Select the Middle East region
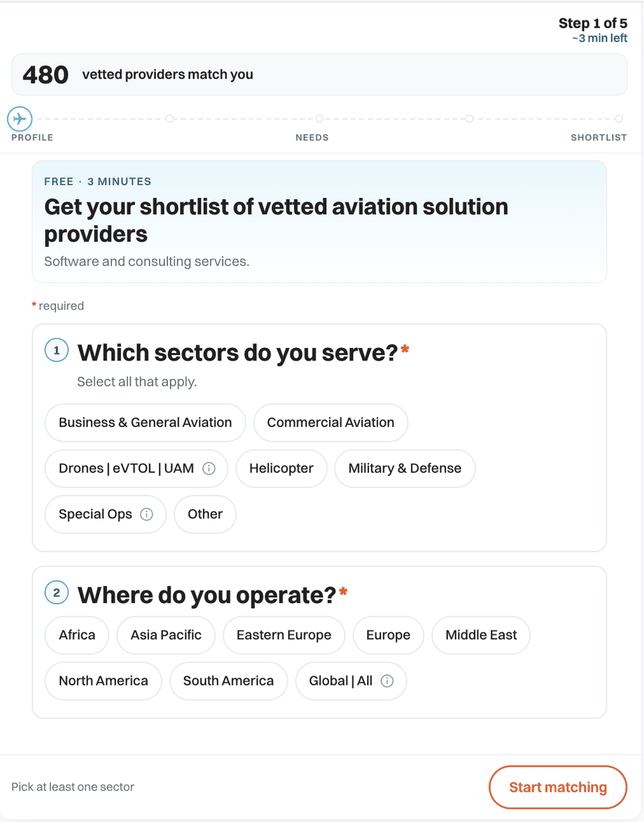 point(481,635)
